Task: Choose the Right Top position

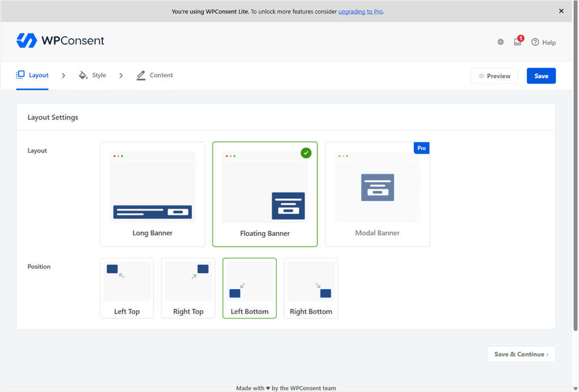Action: pos(188,288)
